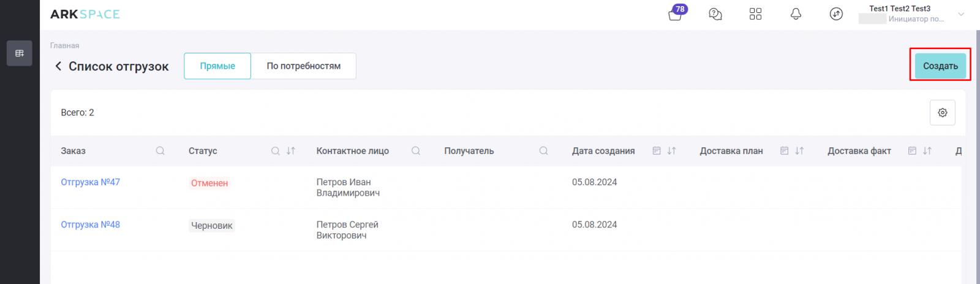Search within the Заказ column
This screenshot has height=284, width=980.
(x=160, y=151)
